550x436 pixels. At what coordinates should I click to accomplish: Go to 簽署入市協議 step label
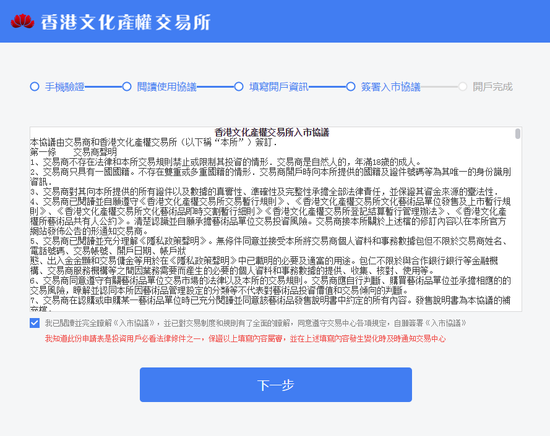pos(391,87)
